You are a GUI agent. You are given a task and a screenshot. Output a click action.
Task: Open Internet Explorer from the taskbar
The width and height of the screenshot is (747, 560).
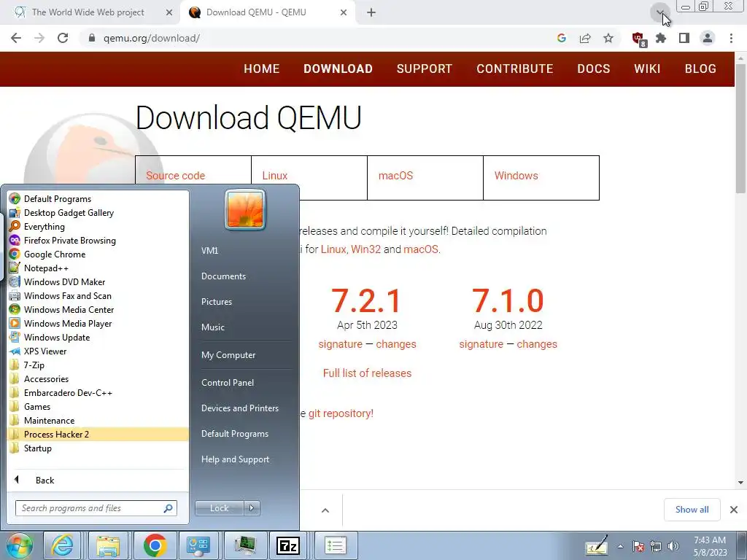63,545
